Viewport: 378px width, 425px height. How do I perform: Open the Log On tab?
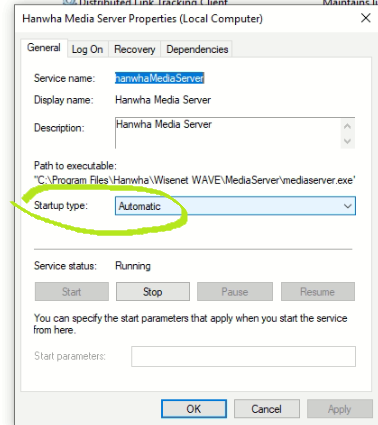pyautogui.click(x=87, y=49)
